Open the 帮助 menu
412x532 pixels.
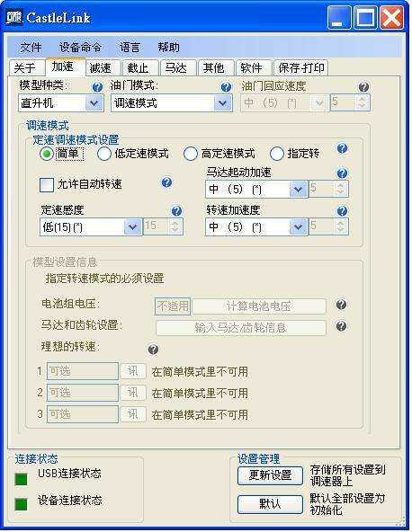168,47
